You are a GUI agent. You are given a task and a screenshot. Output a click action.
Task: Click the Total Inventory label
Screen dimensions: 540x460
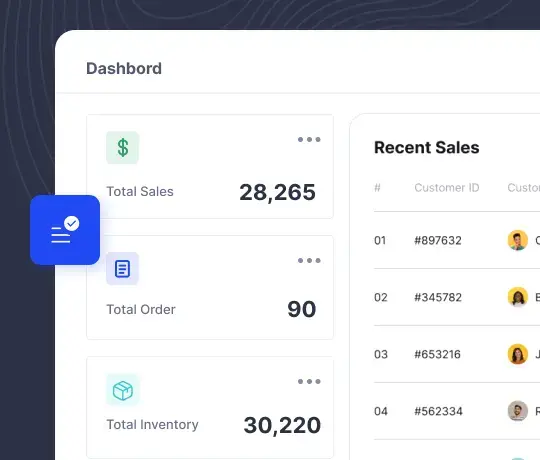(x=152, y=425)
